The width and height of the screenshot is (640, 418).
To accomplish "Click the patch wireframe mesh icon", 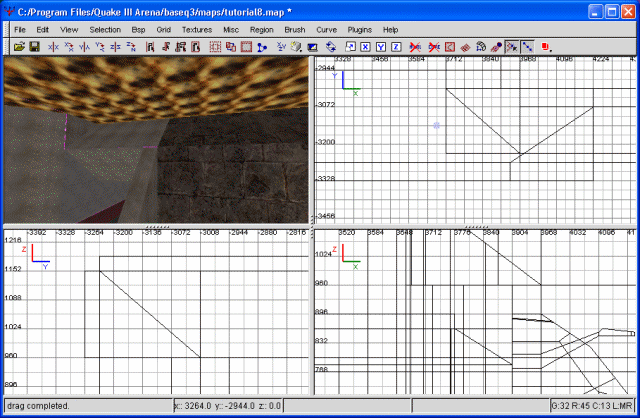I will [x=465, y=47].
